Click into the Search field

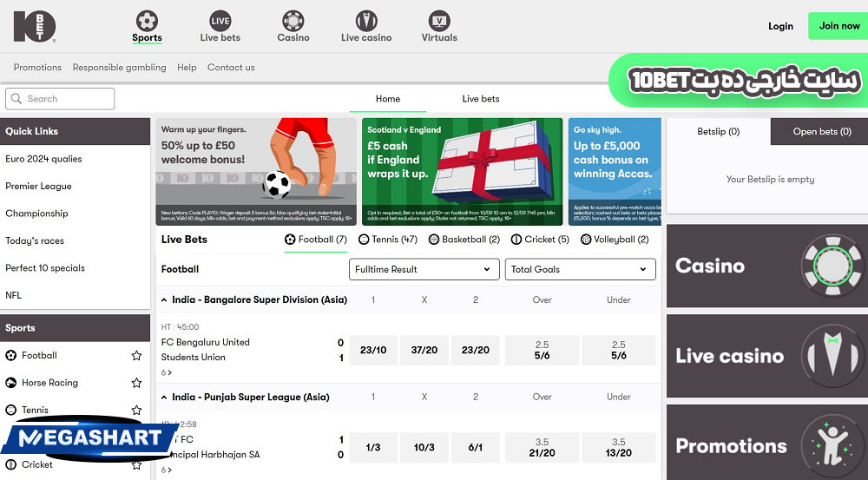click(60, 99)
